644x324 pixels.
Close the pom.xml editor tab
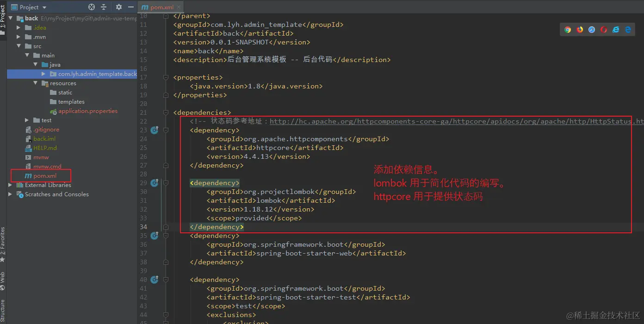point(178,7)
